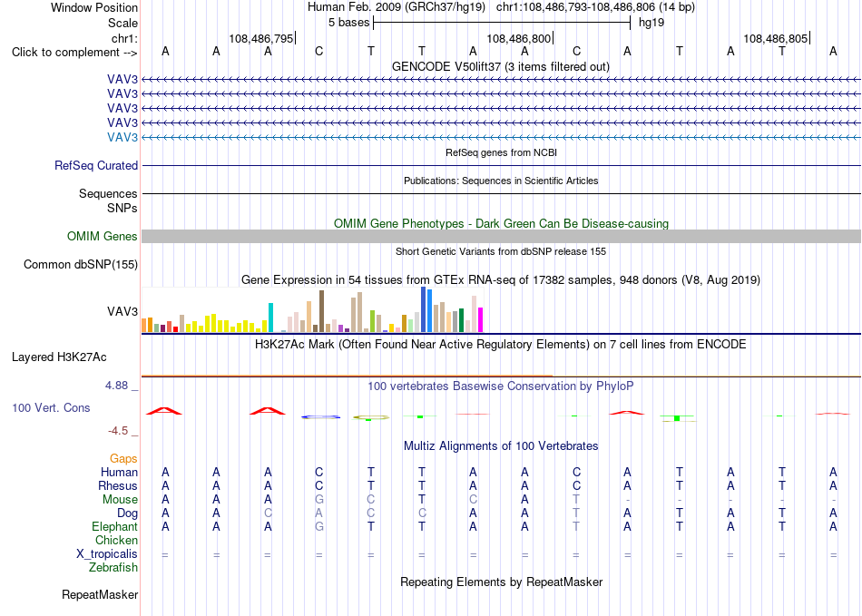This screenshot has width=862, height=616.
Task: Click the 4.88 PhyloP upper scale value
Action: tap(116, 386)
